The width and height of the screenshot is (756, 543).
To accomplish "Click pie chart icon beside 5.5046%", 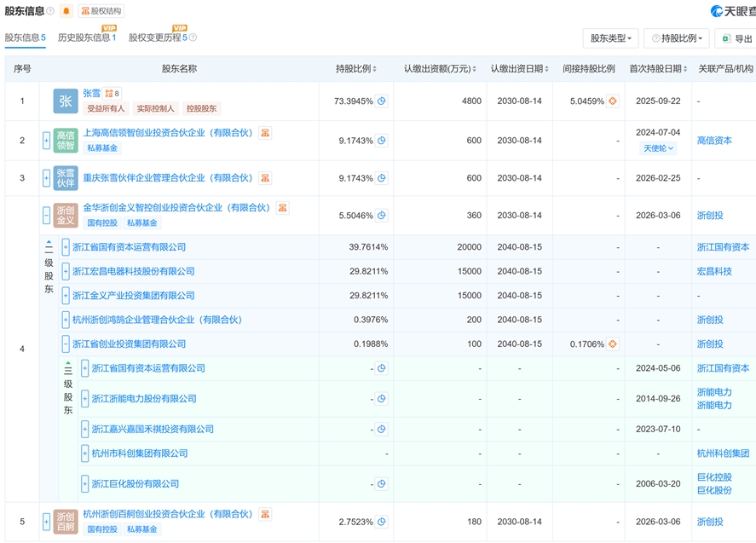I will [382, 216].
